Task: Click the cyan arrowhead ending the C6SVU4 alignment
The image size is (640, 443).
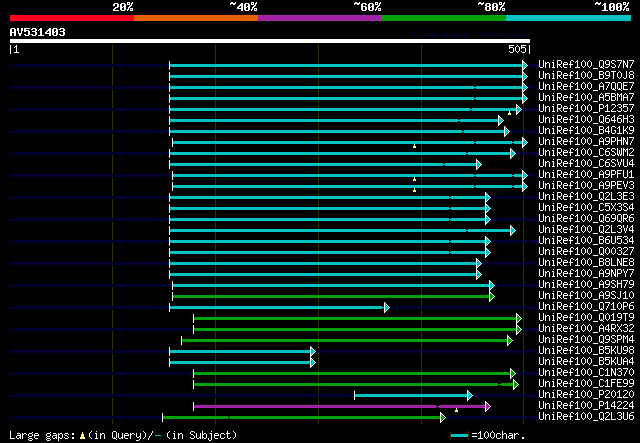Action: [479, 165]
